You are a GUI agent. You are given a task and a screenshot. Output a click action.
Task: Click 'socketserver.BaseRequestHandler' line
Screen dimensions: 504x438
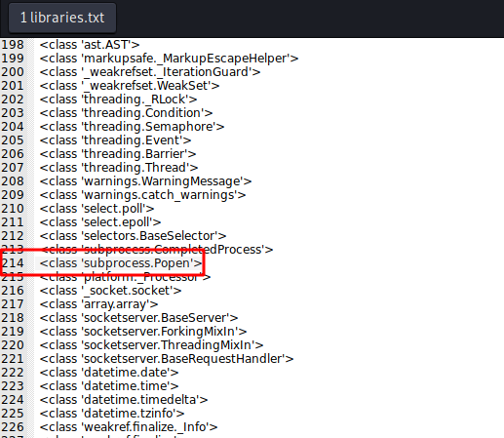pos(167,359)
